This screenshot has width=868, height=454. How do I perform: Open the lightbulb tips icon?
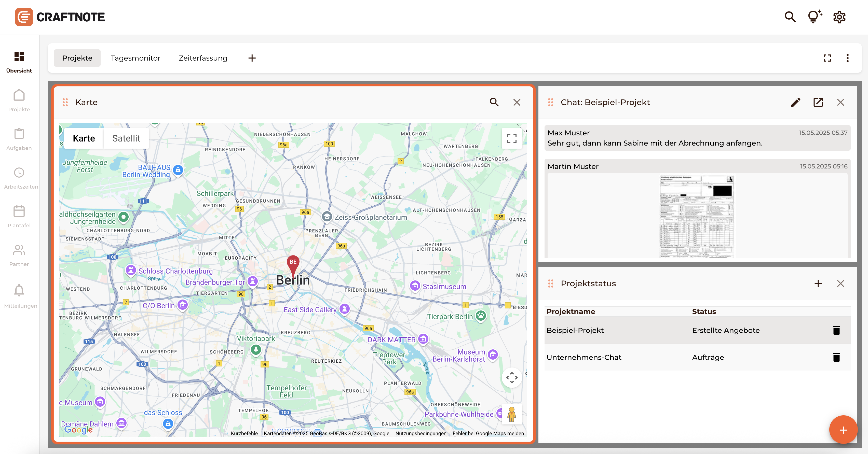pos(815,17)
